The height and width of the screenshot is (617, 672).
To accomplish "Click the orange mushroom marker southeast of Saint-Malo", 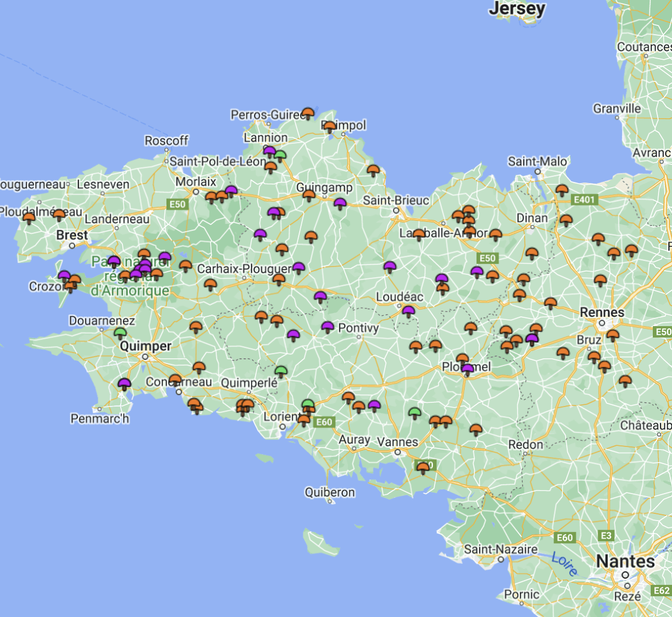I will click(x=562, y=190).
